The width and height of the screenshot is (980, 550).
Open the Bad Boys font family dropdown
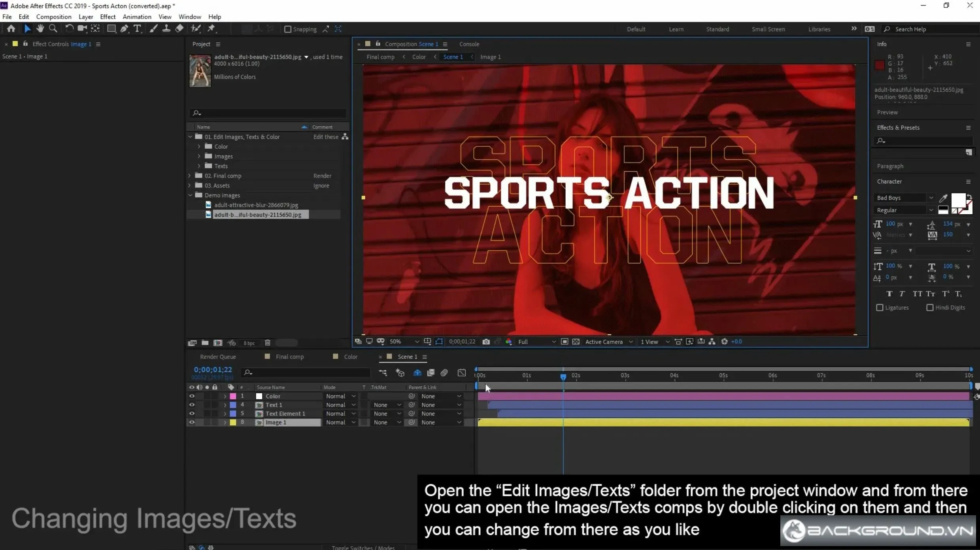click(x=905, y=198)
